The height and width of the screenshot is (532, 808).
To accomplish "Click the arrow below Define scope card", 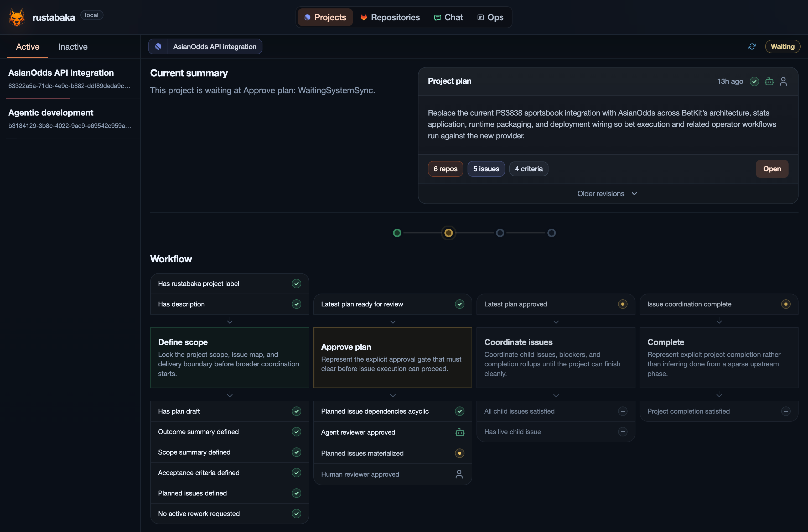I will coord(230,395).
